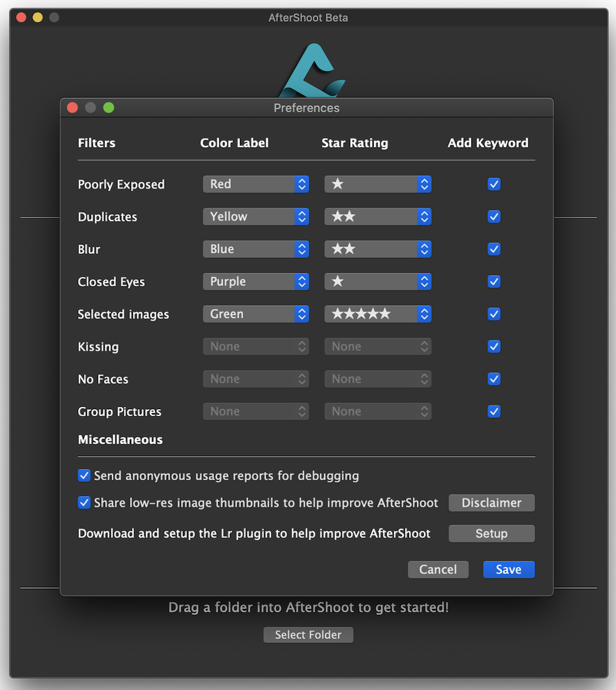Uncheck the Add Keyword box for Blur

tap(494, 249)
